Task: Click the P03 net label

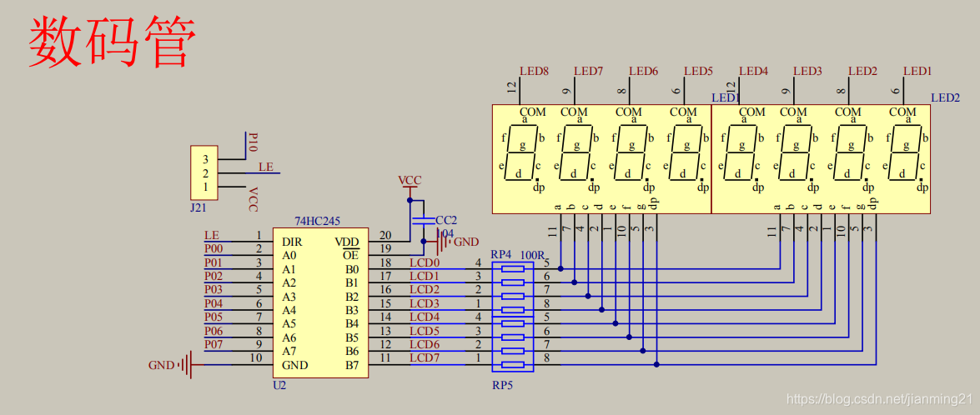Action: 214,289
